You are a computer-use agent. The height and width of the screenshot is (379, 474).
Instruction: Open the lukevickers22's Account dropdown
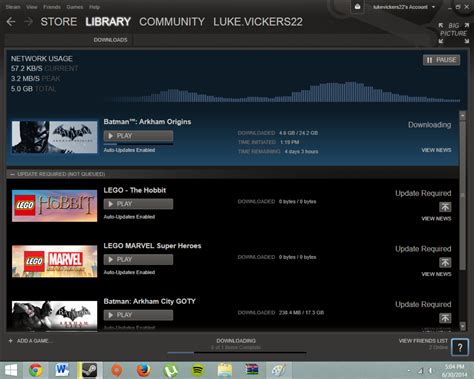[404, 7]
